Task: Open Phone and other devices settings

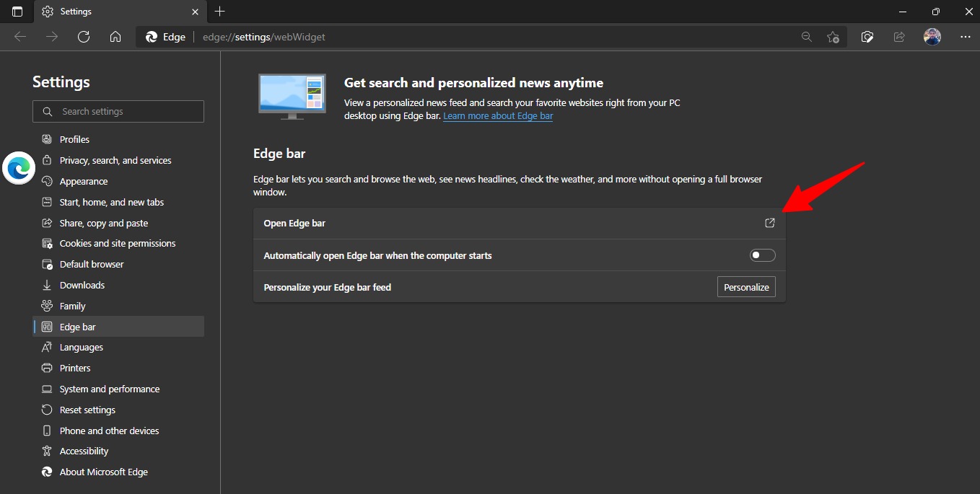Action: [118, 431]
